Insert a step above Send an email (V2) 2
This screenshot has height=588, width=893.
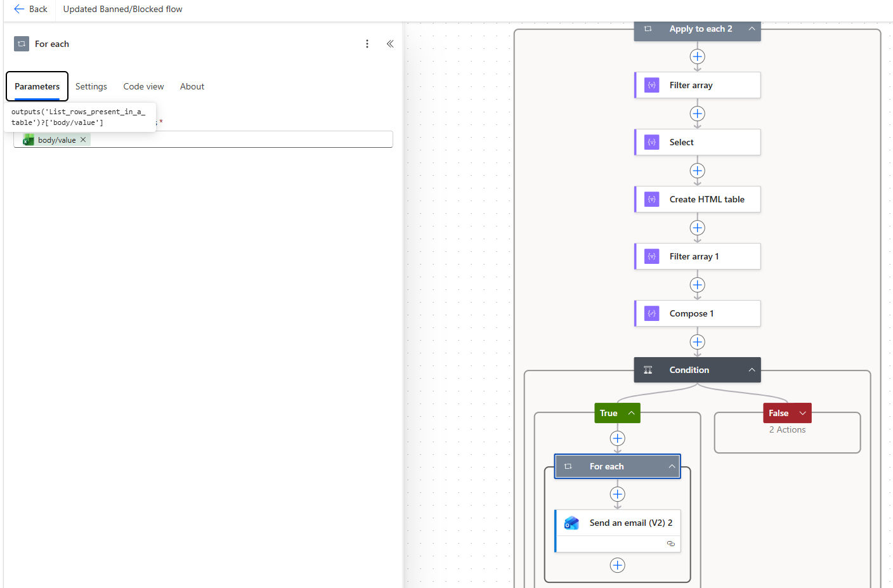click(617, 494)
